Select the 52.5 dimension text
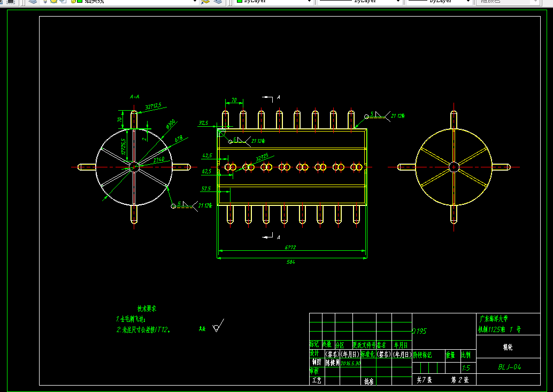 (x=206, y=189)
